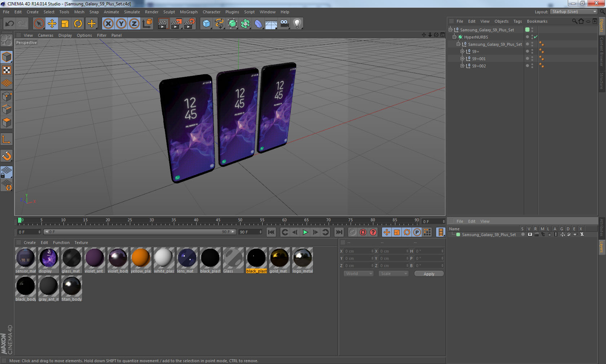This screenshot has width=606, height=364.
Task: Activate the Move tool in top toolbar
Action: click(x=52, y=24)
